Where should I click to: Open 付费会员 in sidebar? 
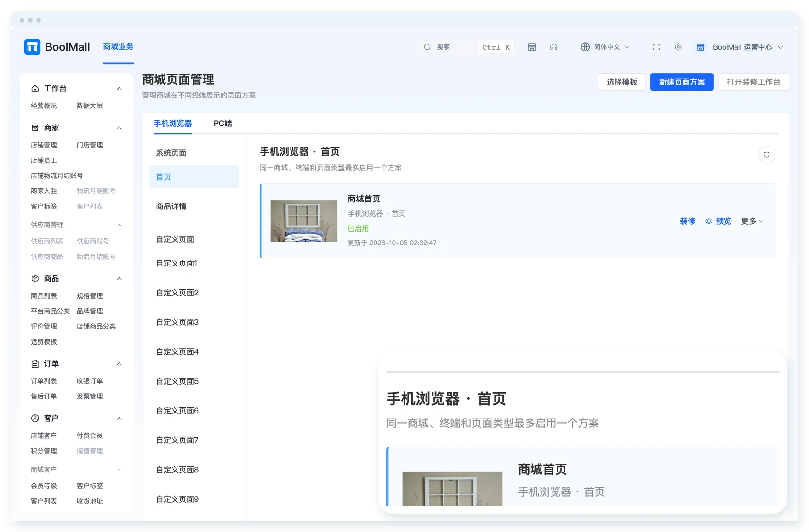[90, 436]
